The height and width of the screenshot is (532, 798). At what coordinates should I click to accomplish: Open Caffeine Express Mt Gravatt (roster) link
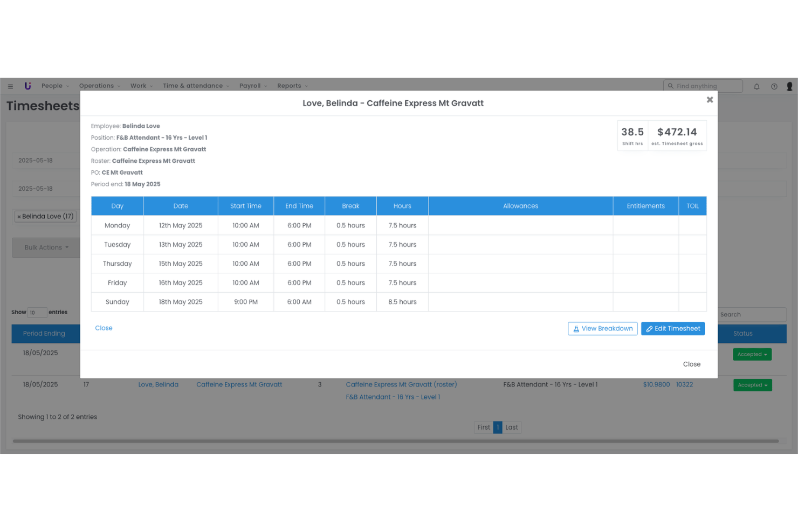[401, 385]
